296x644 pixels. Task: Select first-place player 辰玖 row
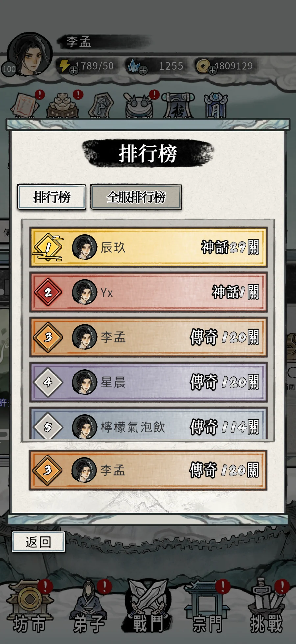148,247
